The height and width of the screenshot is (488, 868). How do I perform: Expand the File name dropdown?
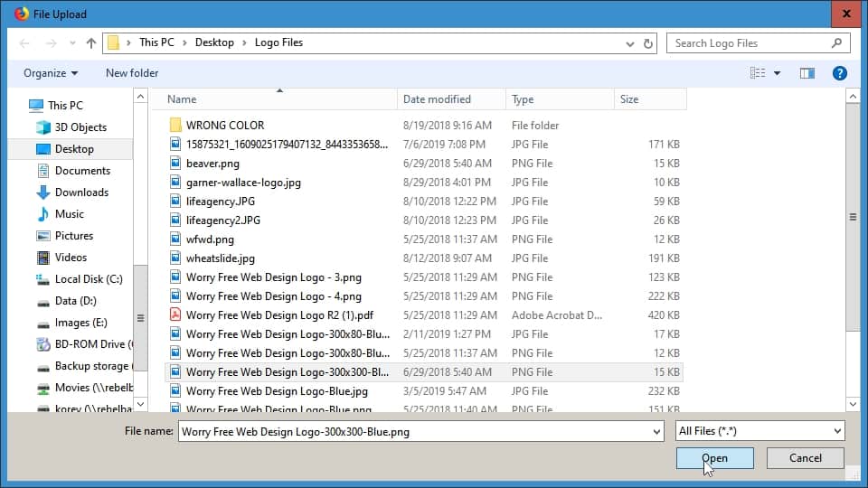click(x=656, y=432)
